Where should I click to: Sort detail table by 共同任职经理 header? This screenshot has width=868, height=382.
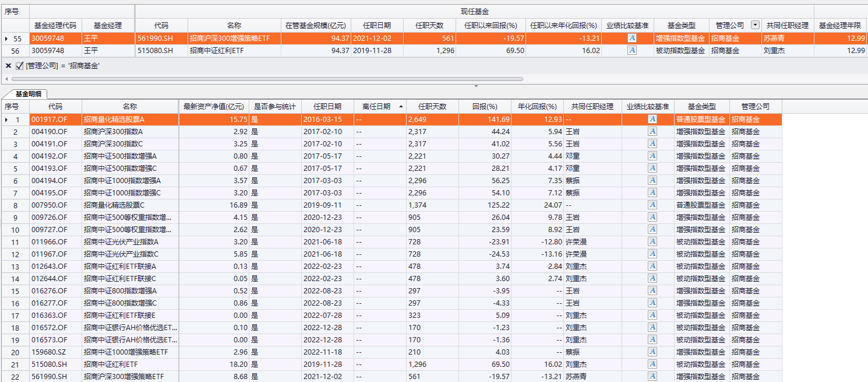coord(592,107)
